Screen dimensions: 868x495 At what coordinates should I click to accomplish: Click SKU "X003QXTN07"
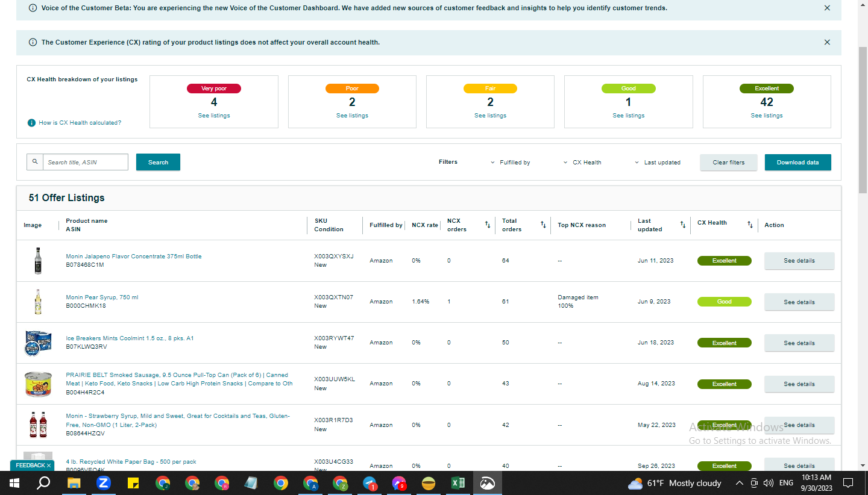click(333, 297)
